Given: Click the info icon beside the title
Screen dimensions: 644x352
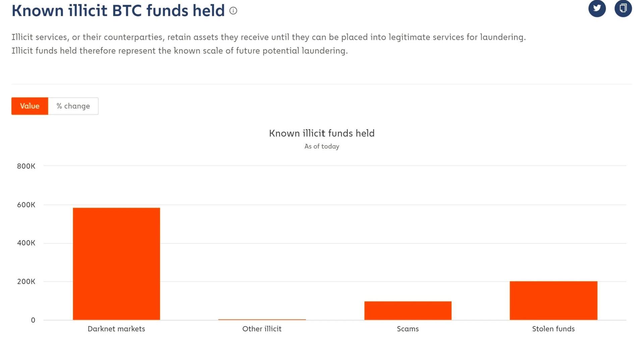Looking at the screenshot, I should [x=233, y=11].
